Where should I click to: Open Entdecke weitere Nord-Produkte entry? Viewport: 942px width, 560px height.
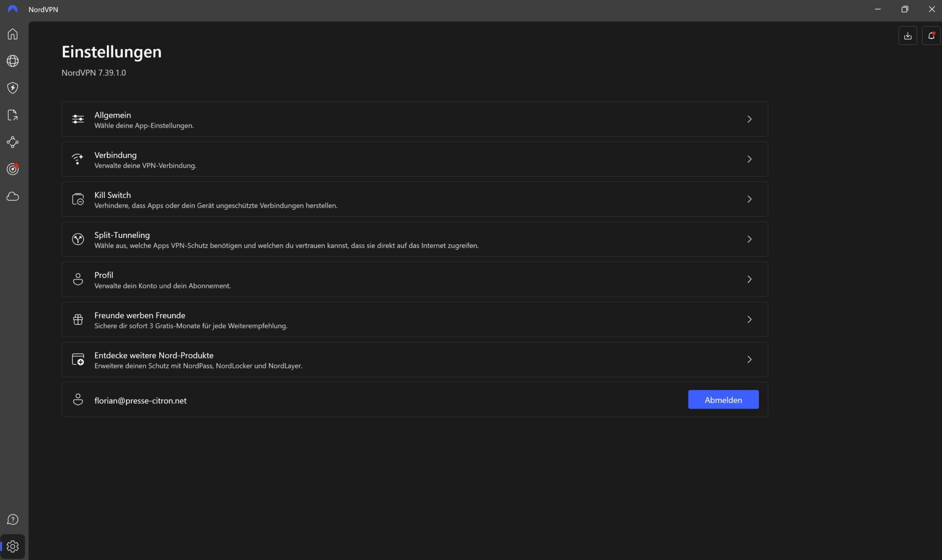tap(415, 359)
